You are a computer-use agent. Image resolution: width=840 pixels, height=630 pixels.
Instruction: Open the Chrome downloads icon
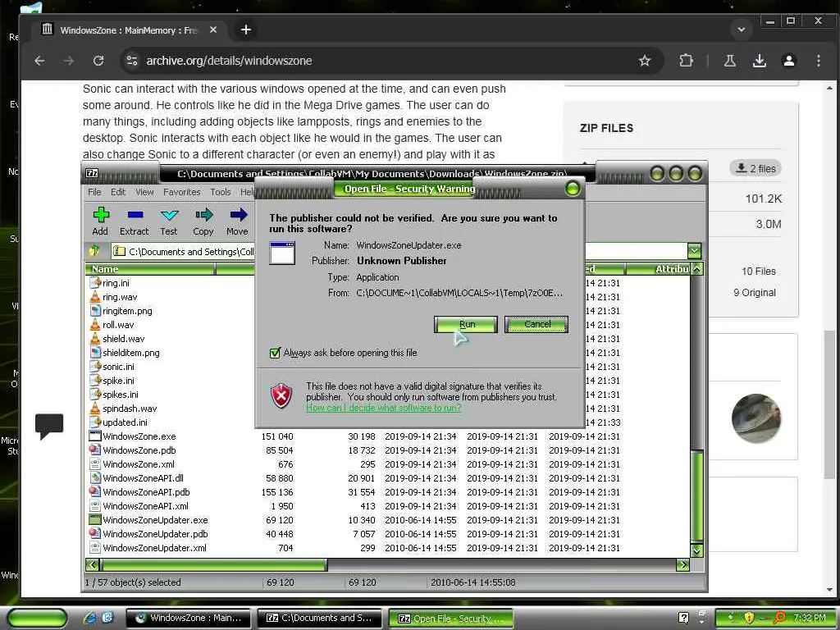[x=759, y=61]
